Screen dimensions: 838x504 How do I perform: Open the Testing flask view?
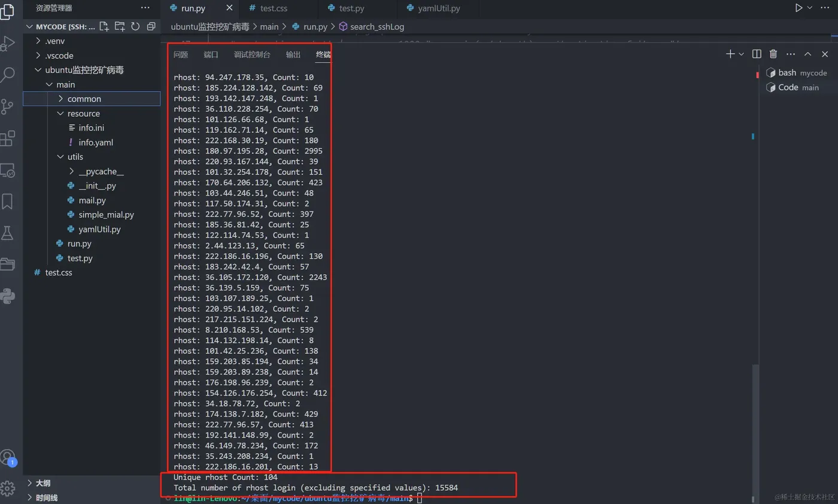(x=7, y=233)
